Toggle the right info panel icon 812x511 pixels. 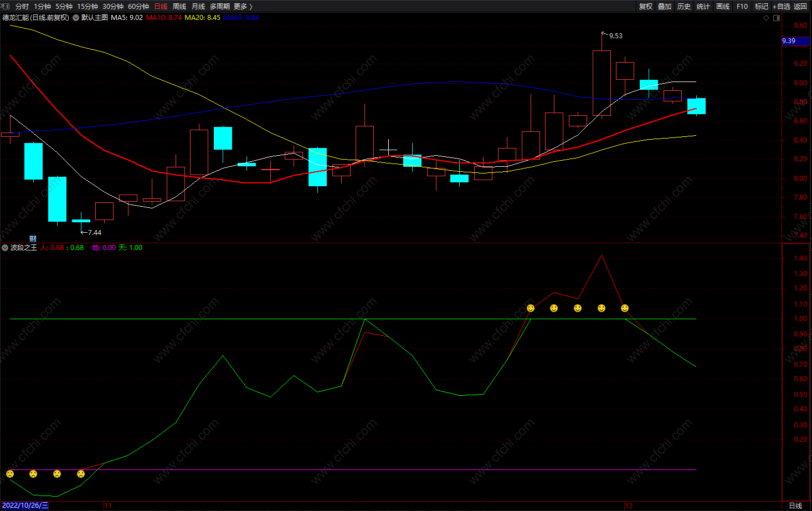[777, 18]
